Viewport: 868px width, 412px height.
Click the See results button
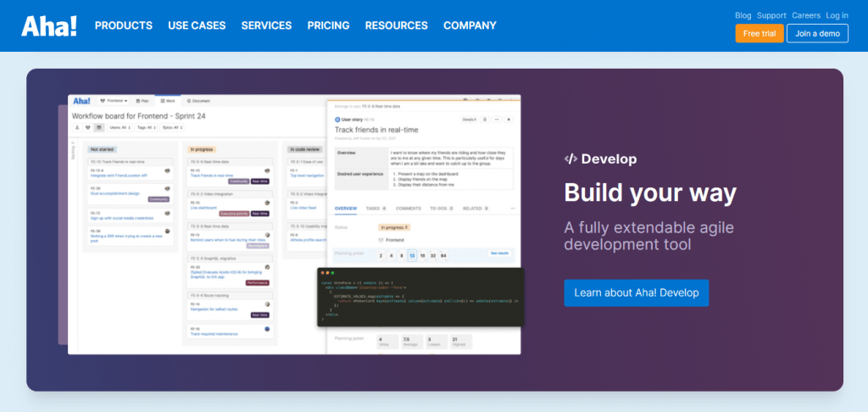498,253
